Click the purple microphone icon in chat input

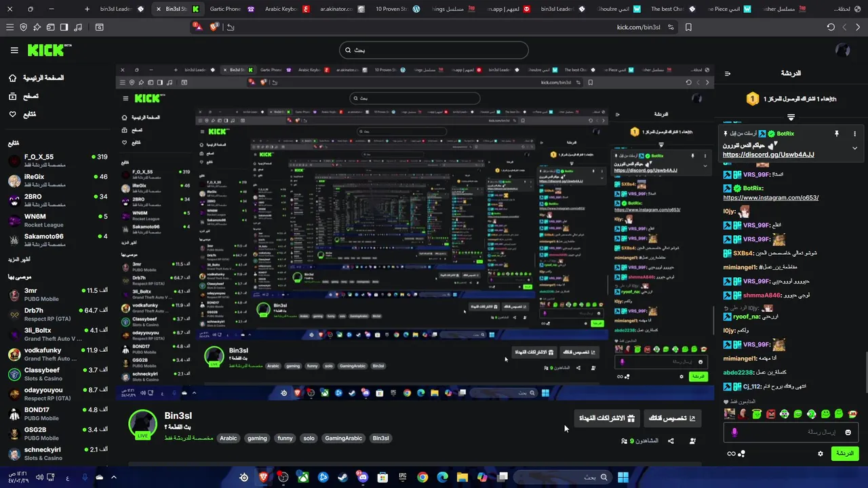734,432
